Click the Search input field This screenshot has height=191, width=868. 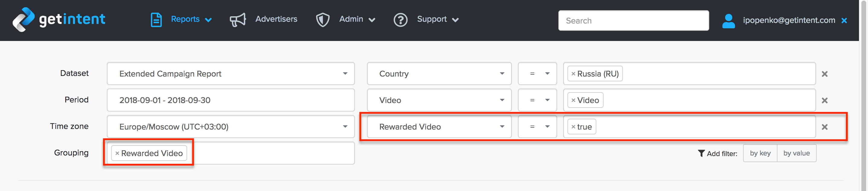tap(633, 20)
